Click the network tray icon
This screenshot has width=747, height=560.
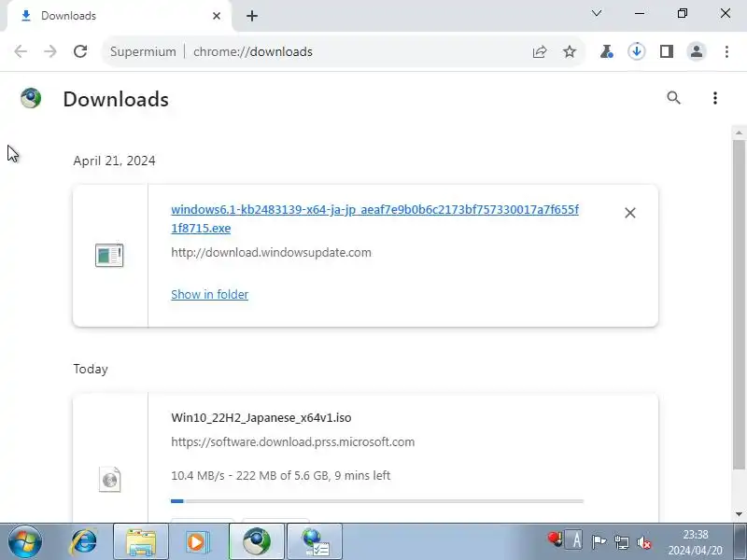click(x=622, y=542)
